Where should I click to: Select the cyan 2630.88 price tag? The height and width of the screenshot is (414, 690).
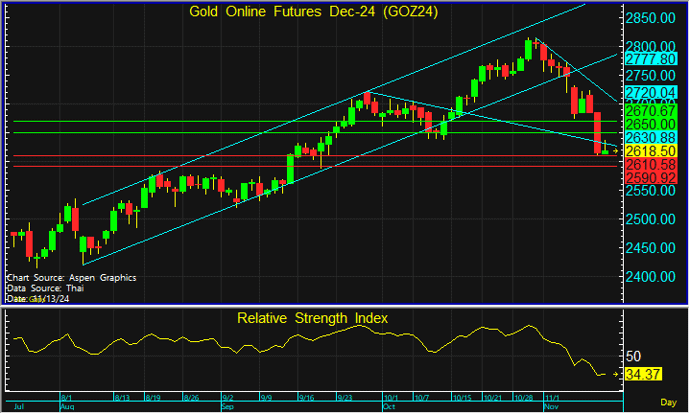651,136
